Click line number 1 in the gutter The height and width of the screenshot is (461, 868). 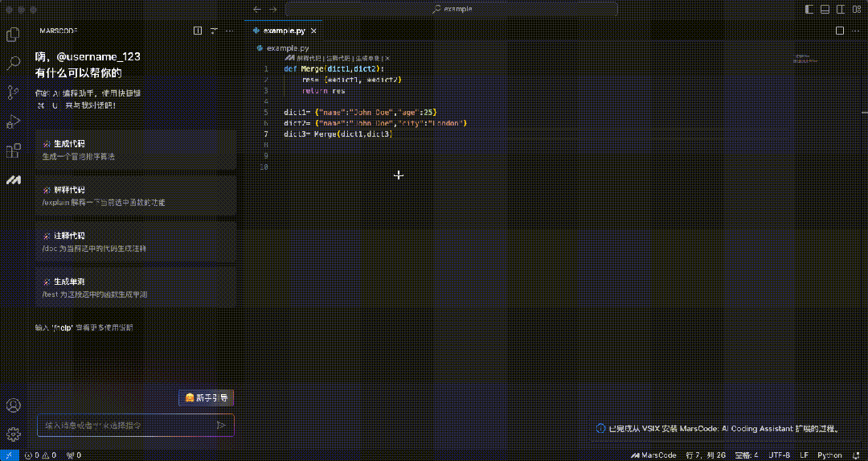(x=266, y=68)
